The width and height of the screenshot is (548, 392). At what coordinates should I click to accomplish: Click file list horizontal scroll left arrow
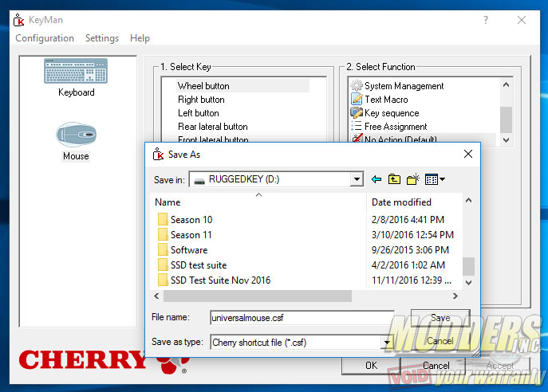tap(156, 296)
